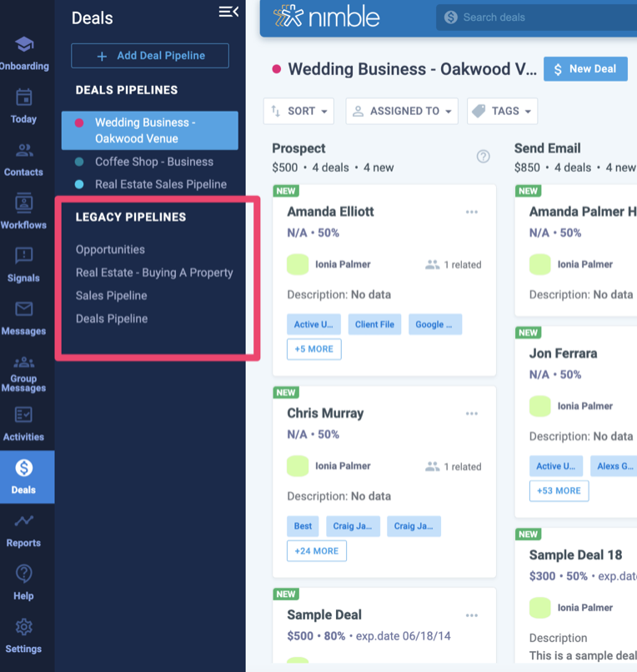Click the New Deal button
Screen dimensions: 637x672
pos(585,69)
